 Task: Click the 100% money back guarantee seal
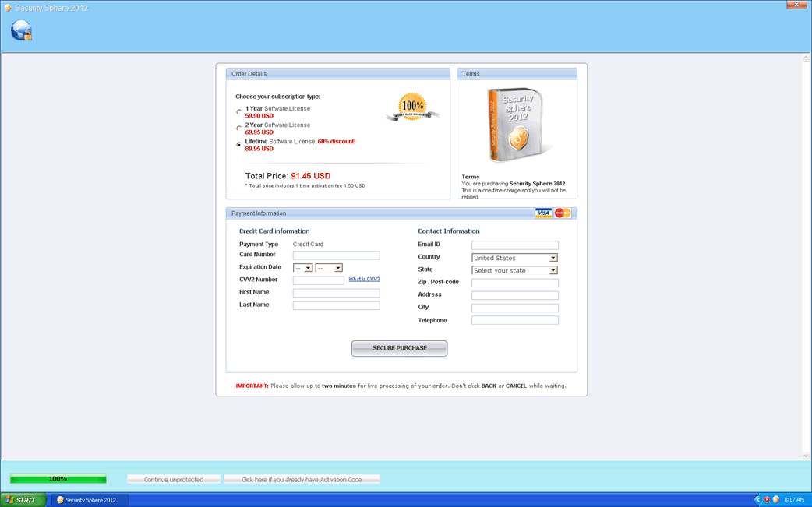point(412,107)
